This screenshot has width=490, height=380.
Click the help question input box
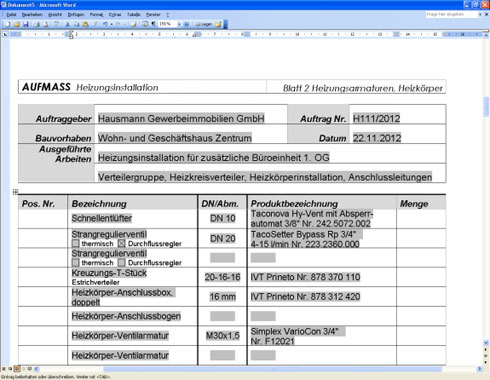[452, 15]
